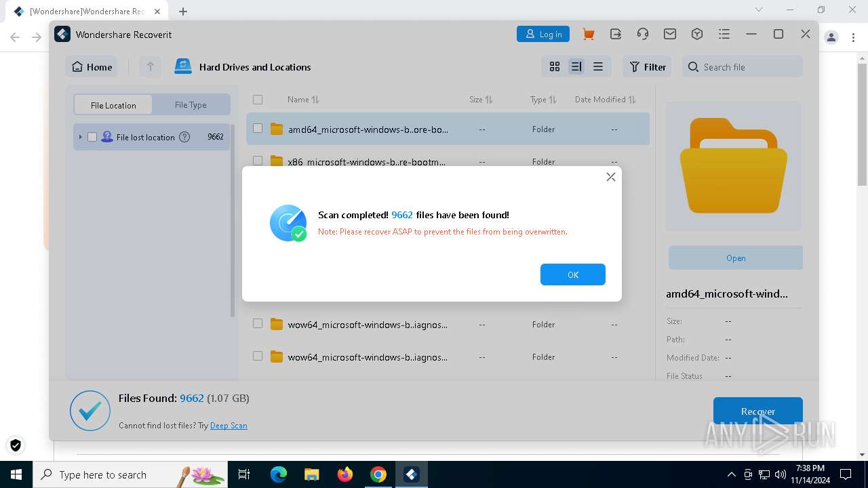This screenshot has width=868, height=488.
Task: Go to Home
Action: 92,66
